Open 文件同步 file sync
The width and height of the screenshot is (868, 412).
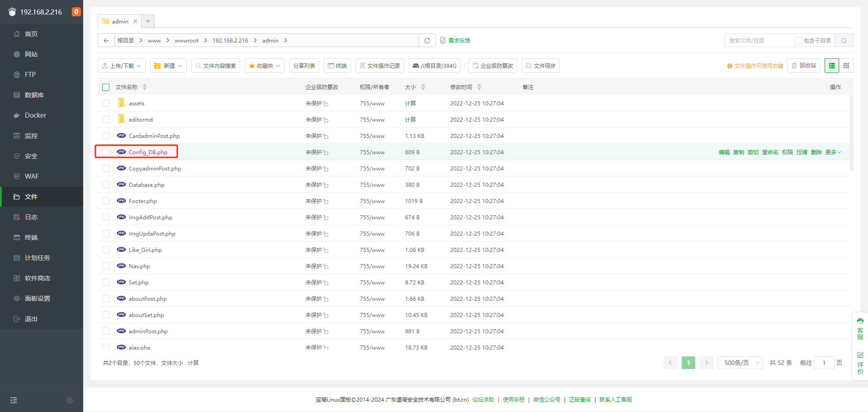coord(541,66)
